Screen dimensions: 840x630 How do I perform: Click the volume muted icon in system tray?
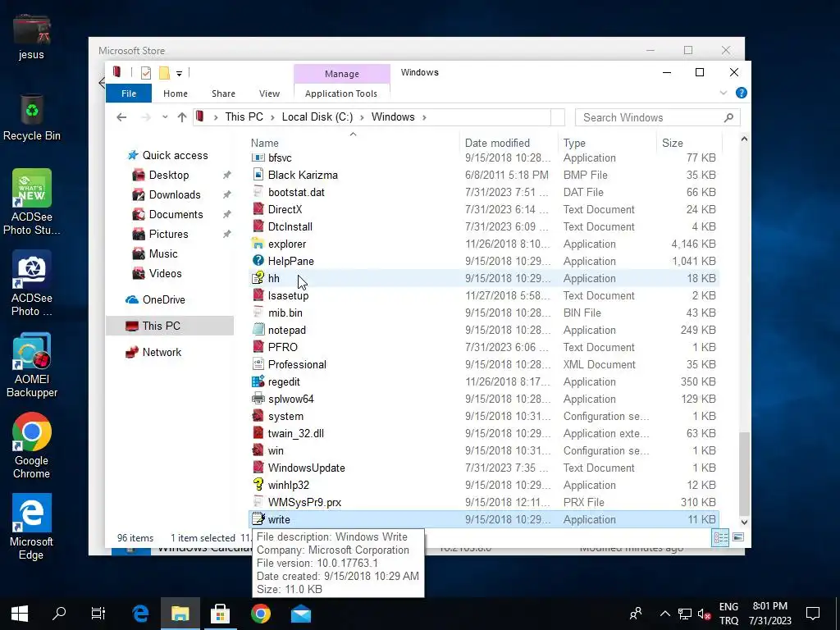[705, 614]
